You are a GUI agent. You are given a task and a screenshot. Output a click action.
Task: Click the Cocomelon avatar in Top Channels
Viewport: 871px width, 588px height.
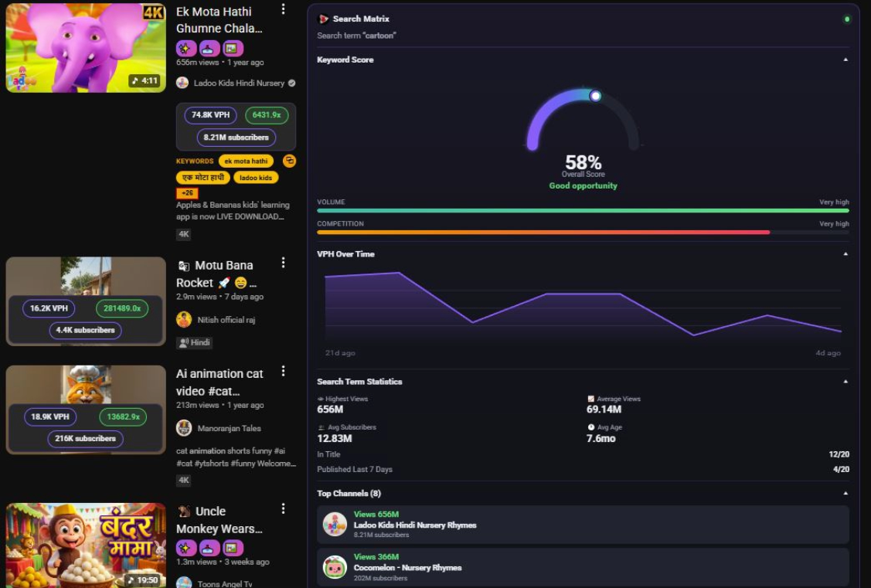(x=335, y=567)
